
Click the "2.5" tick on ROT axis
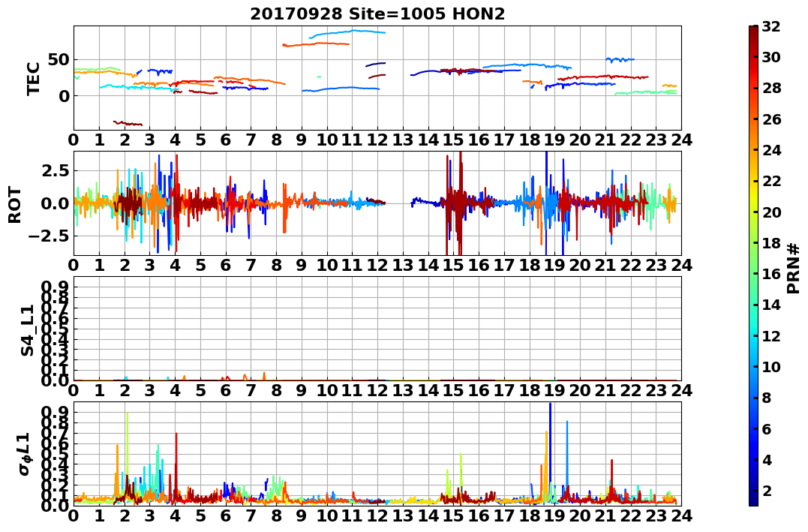click(x=56, y=170)
